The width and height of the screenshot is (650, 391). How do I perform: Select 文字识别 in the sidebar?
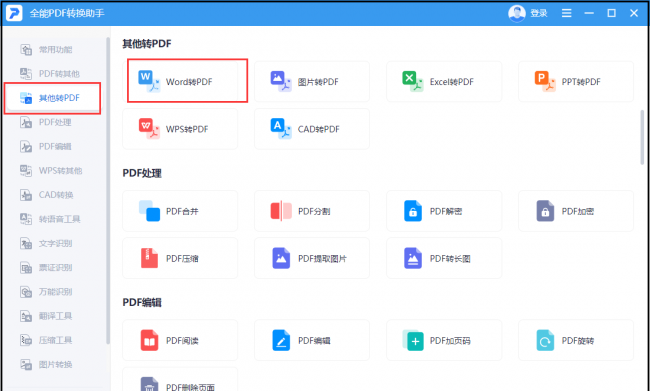(x=54, y=243)
